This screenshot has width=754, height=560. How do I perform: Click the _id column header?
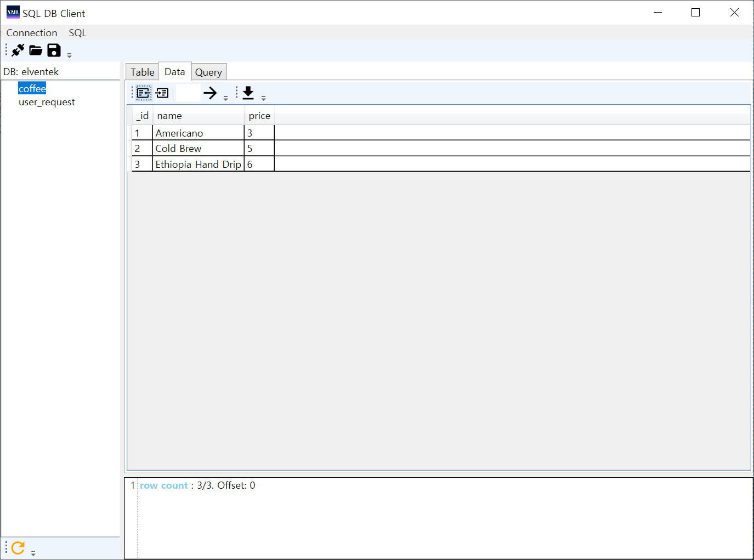(143, 116)
